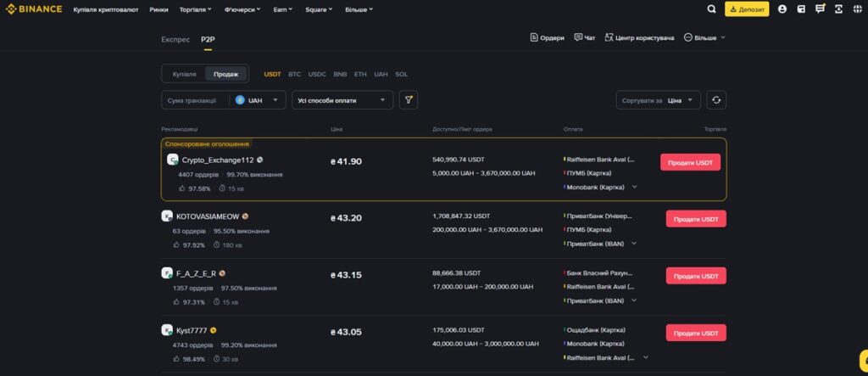Image resolution: width=868 pixels, height=376 pixels.
Task: Select the USDC coin tab
Action: click(317, 74)
